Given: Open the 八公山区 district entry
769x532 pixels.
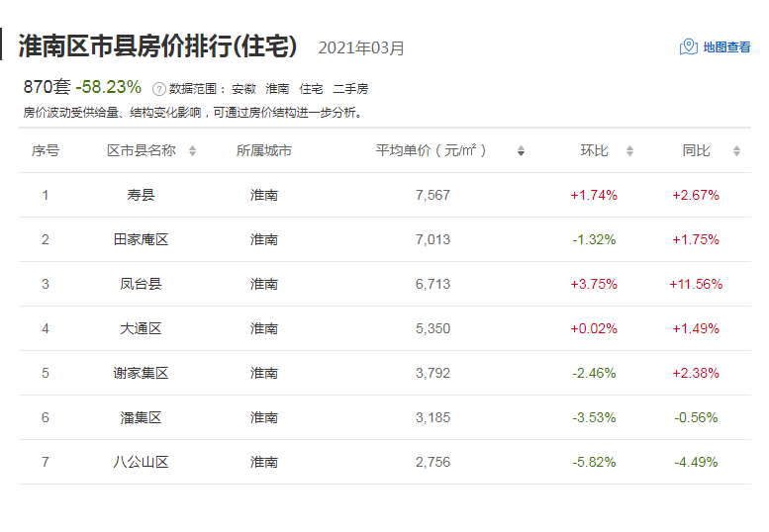Looking at the screenshot, I should (141, 462).
